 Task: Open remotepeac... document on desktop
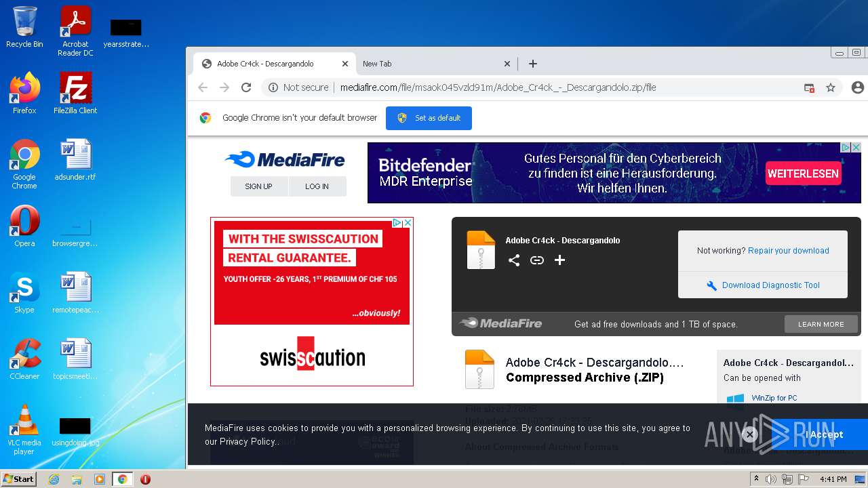tap(75, 293)
